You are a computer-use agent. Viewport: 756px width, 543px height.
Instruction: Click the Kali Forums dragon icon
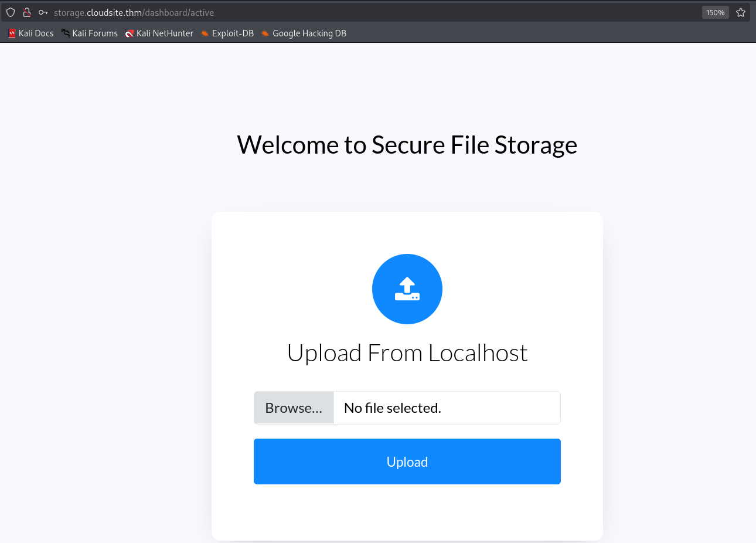coord(64,33)
